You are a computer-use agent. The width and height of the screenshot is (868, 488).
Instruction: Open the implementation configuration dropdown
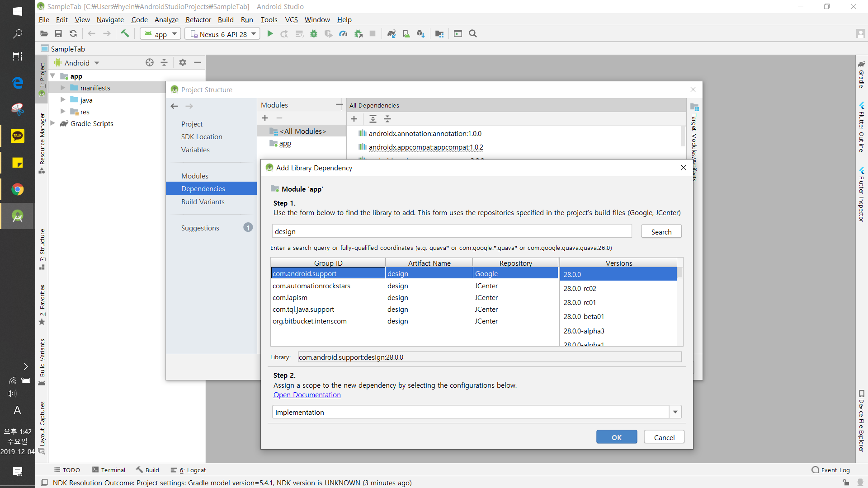[x=675, y=412]
